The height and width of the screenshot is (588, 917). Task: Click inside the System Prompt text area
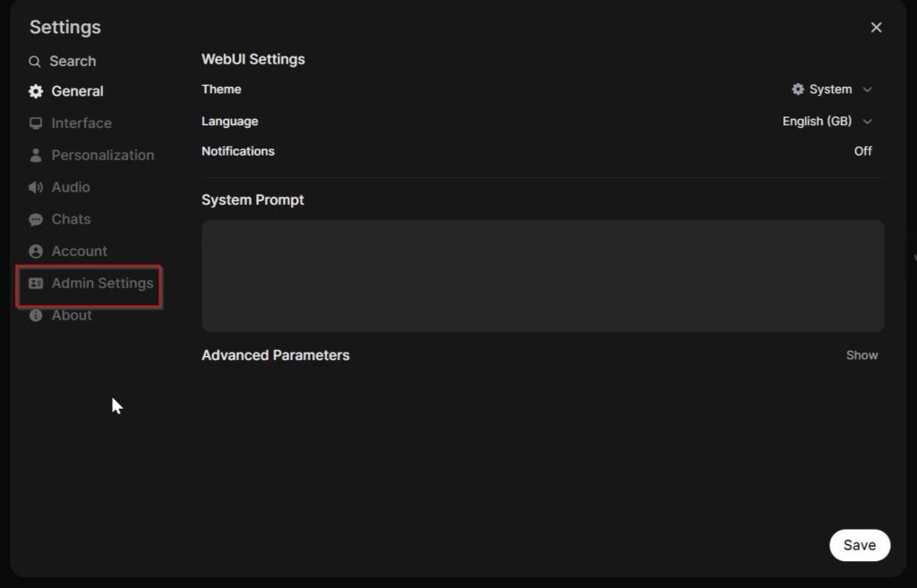(543, 276)
